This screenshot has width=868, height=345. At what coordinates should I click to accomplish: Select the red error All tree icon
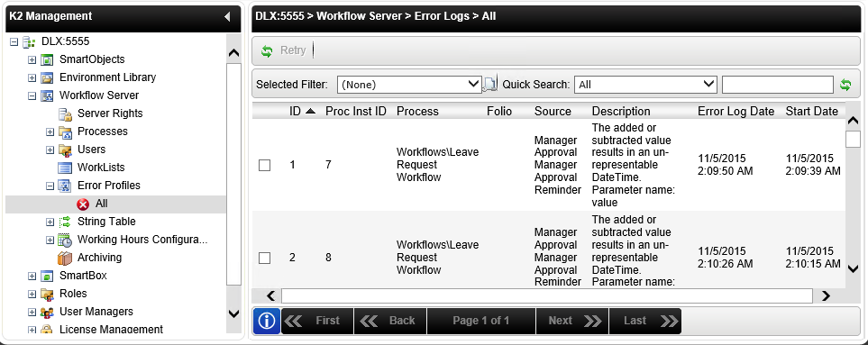(83, 204)
